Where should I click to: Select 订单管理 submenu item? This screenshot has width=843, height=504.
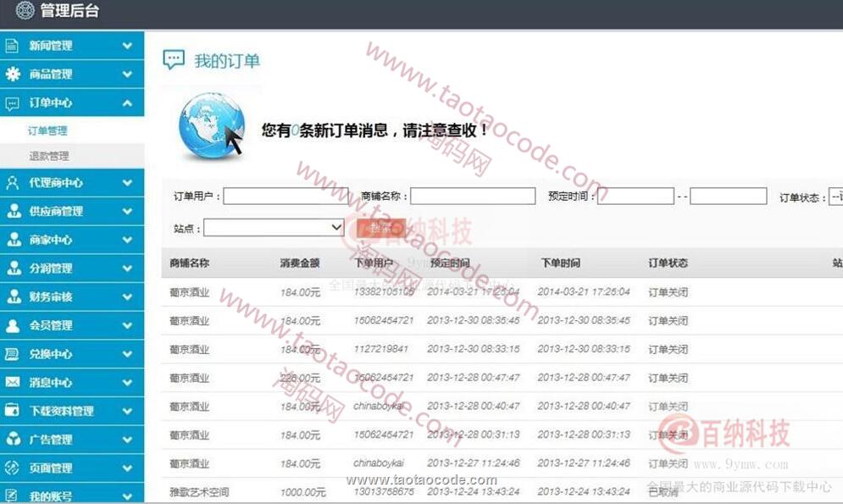(47, 131)
